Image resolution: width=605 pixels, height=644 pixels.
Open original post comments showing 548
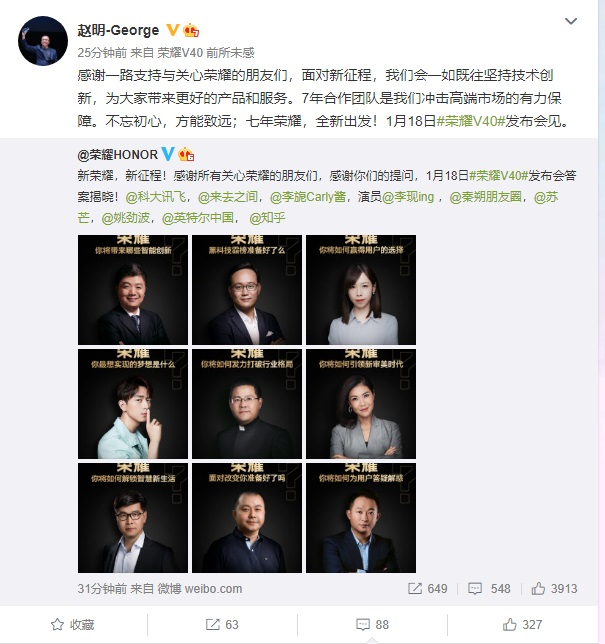[x=489, y=589]
